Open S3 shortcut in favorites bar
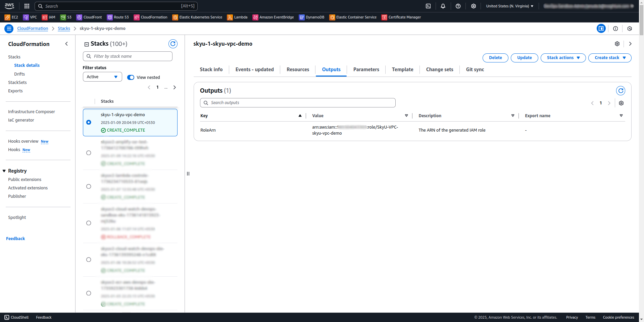The width and height of the screenshot is (644, 322). [66, 17]
